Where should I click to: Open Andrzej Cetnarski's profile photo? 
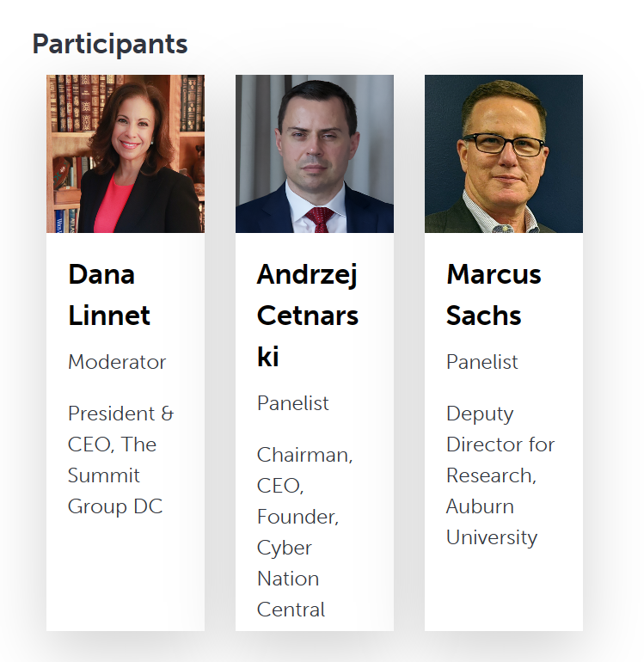pyautogui.click(x=315, y=154)
